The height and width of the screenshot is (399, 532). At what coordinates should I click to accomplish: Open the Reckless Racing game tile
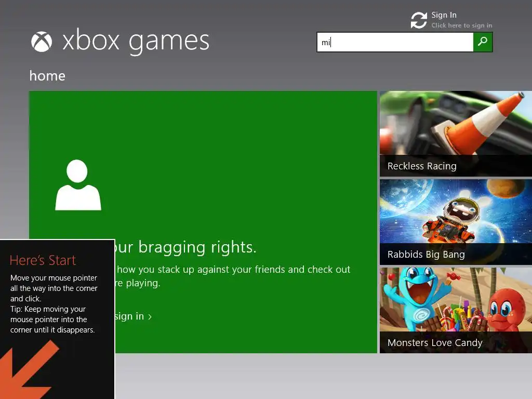456,134
